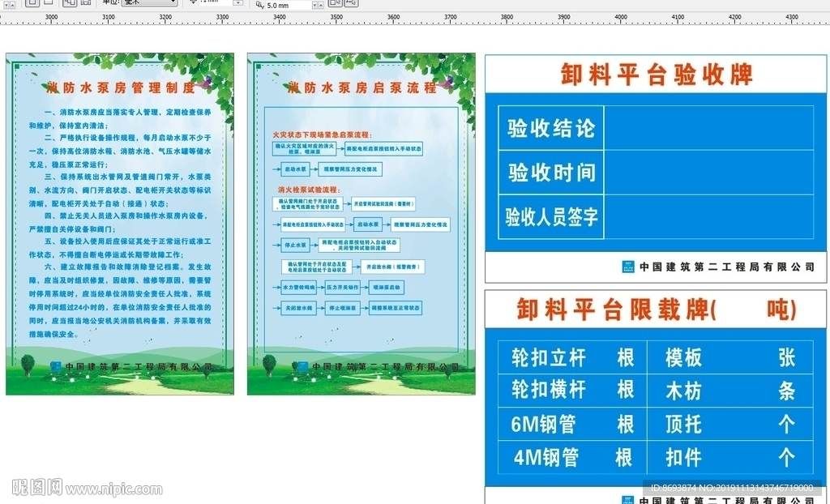Apply page size to all pages icon

click(x=69, y=3)
